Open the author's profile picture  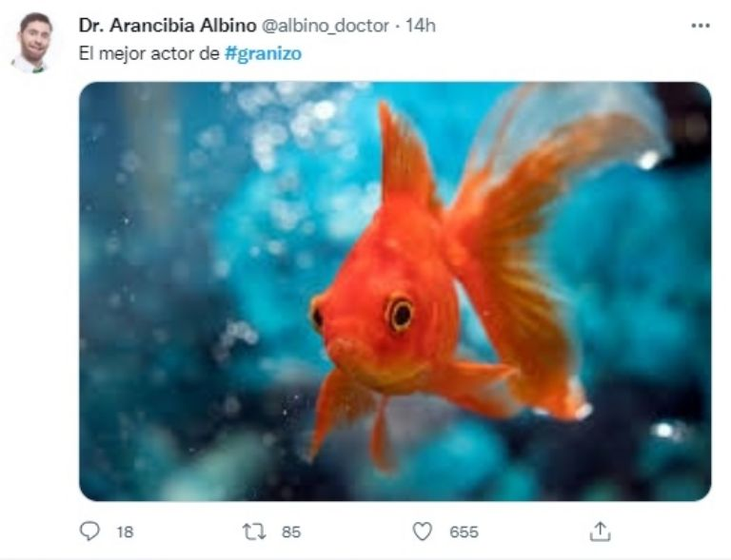click(x=34, y=41)
